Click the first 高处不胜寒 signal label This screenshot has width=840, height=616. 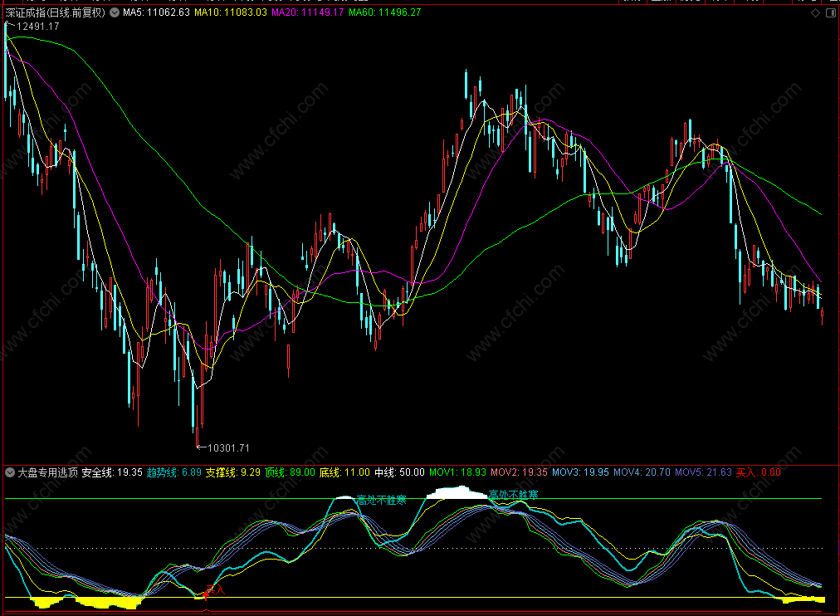tap(382, 501)
